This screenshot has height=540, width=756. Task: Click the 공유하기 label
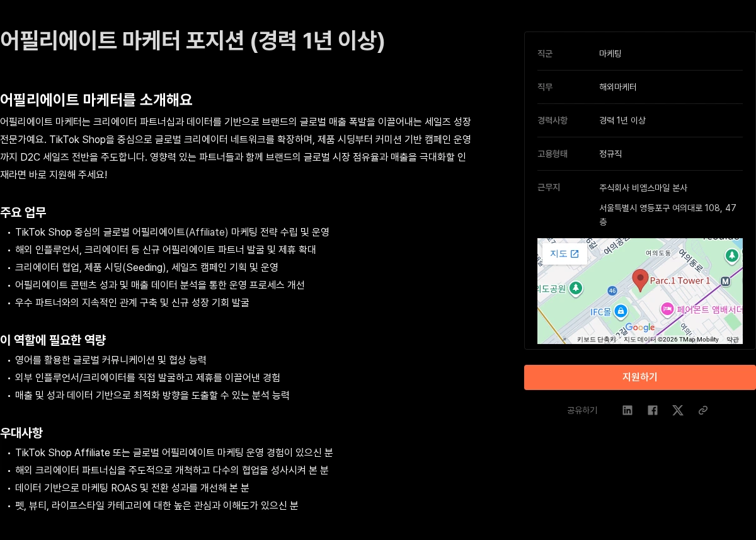point(582,410)
